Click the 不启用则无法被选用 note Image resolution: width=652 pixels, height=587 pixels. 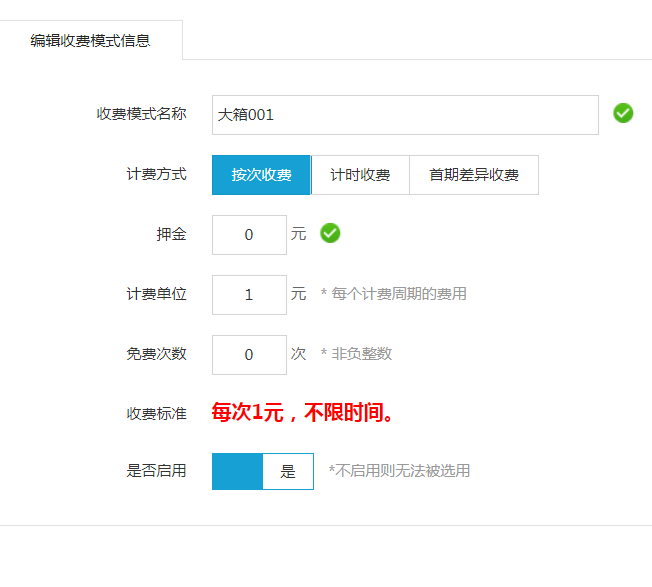pyautogui.click(x=399, y=471)
